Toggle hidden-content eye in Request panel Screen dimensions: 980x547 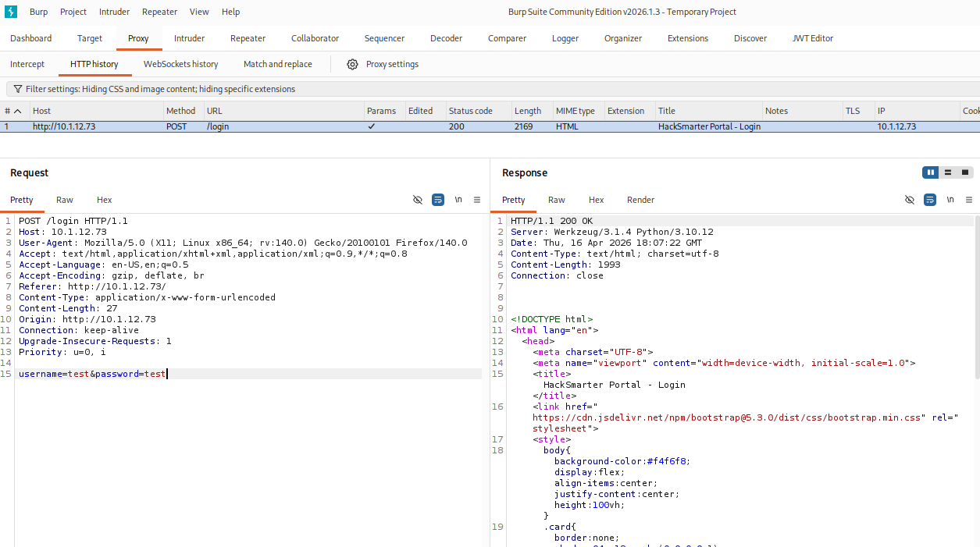tap(418, 200)
